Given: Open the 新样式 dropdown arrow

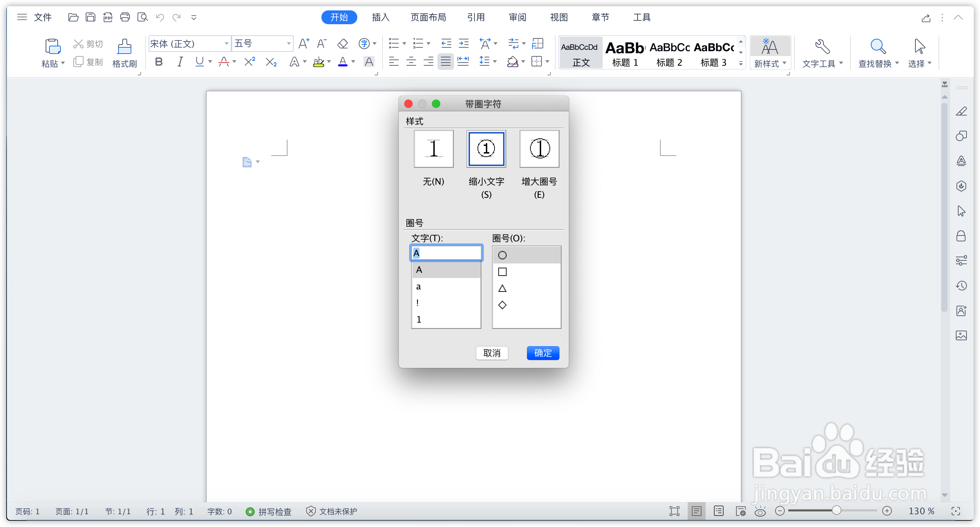Looking at the screenshot, I should 784,63.
